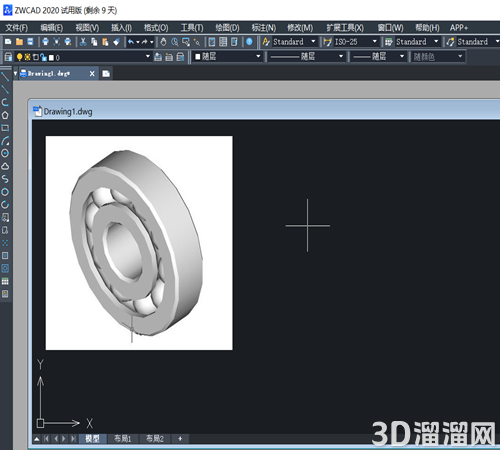Open the linetype 随层 dropdown
Image resolution: width=500 pixels, height=450 pixels.
[x=341, y=56]
